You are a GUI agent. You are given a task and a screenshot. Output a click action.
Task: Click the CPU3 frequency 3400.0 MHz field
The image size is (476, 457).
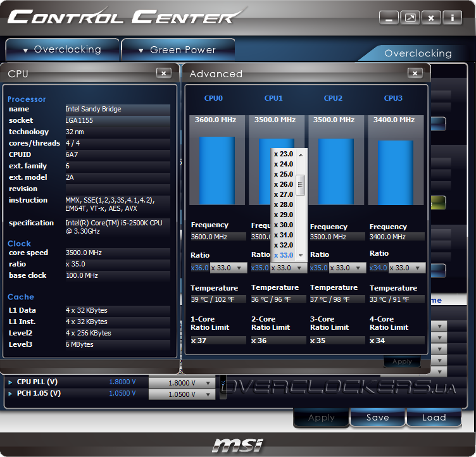click(397, 237)
